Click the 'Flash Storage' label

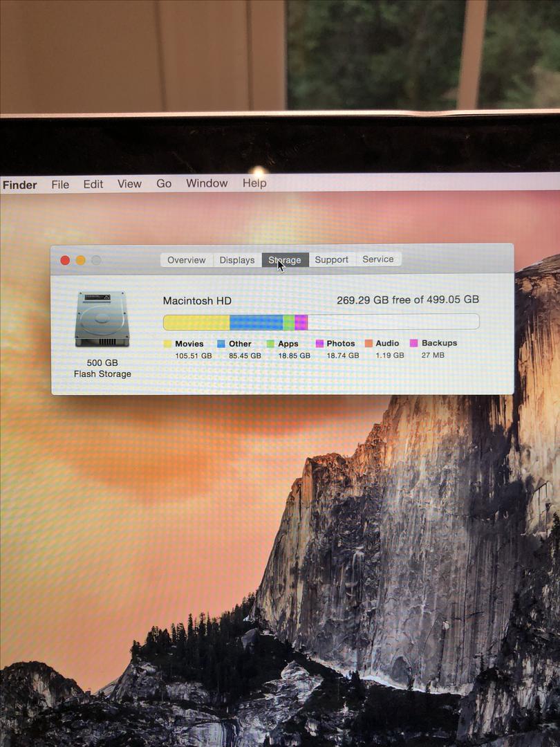coord(102,374)
